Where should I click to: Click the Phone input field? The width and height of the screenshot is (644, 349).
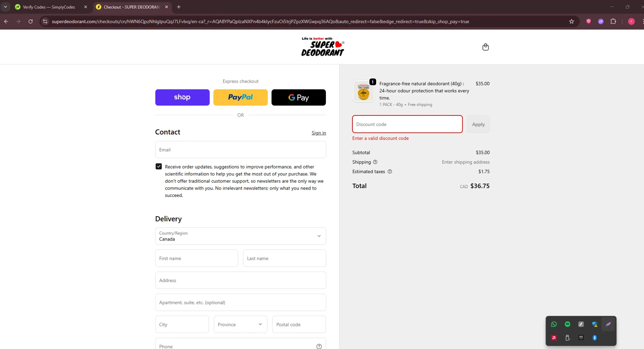240,344
